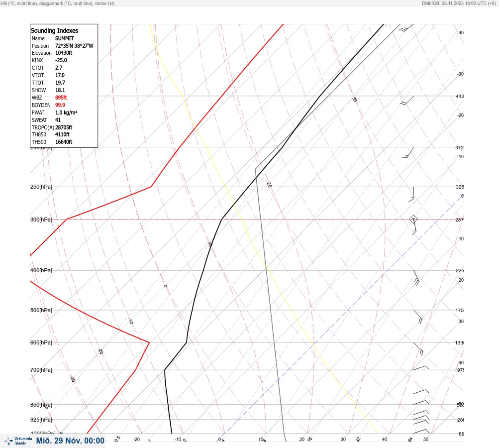Click the Veðurstofa Íslands logo

click(18, 441)
